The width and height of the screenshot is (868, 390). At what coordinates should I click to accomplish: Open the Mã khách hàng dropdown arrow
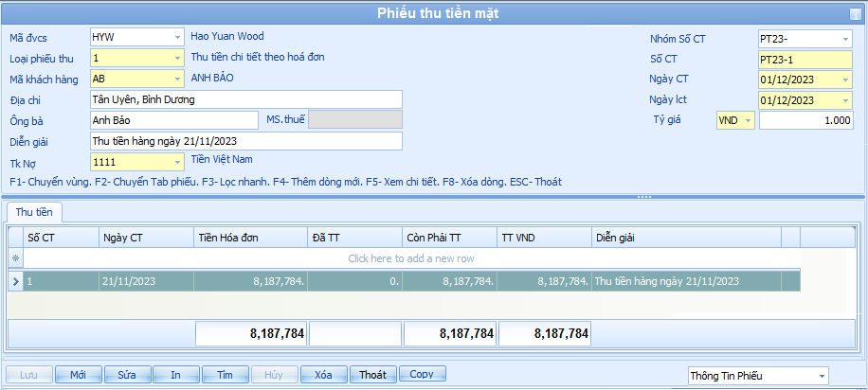(178, 79)
